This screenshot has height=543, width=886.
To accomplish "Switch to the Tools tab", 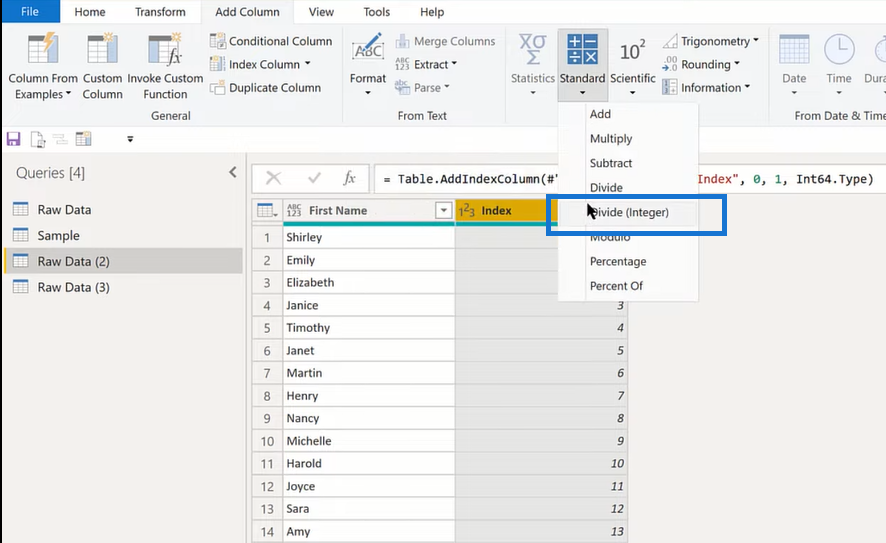I will (376, 12).
